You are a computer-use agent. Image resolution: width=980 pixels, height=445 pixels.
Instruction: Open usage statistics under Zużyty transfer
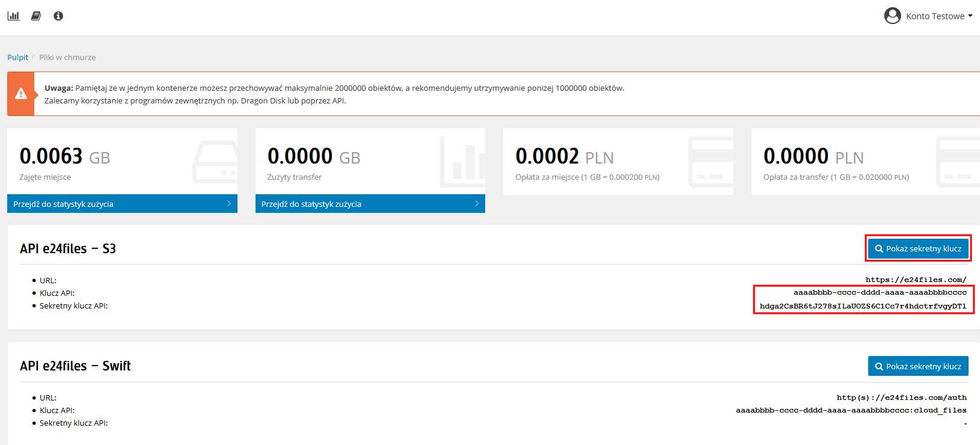[x=370, y=204]
